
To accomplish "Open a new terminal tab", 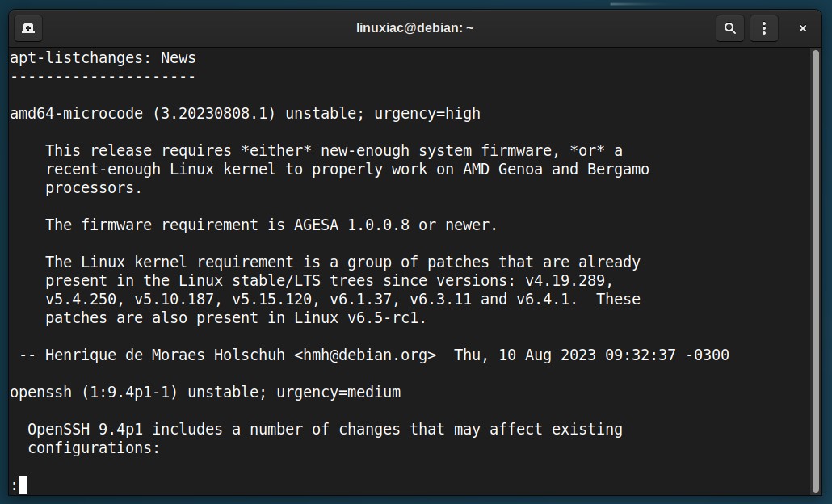I will coord(28,28).
